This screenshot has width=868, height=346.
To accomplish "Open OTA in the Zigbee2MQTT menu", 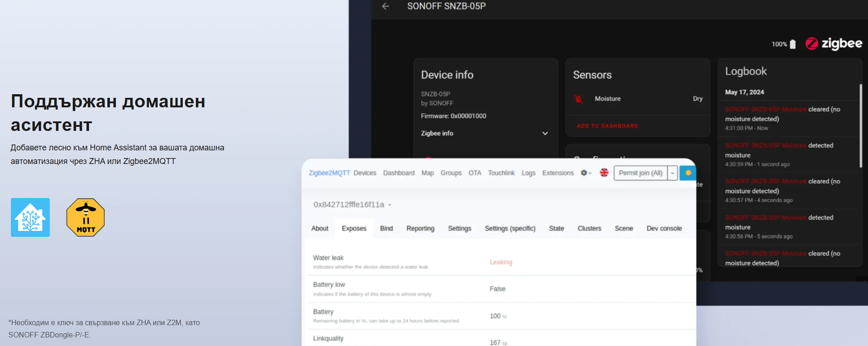I will point(475,173).
